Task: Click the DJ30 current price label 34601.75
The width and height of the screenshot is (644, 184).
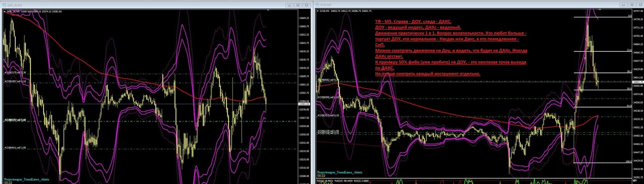Action: click(638, 82)
